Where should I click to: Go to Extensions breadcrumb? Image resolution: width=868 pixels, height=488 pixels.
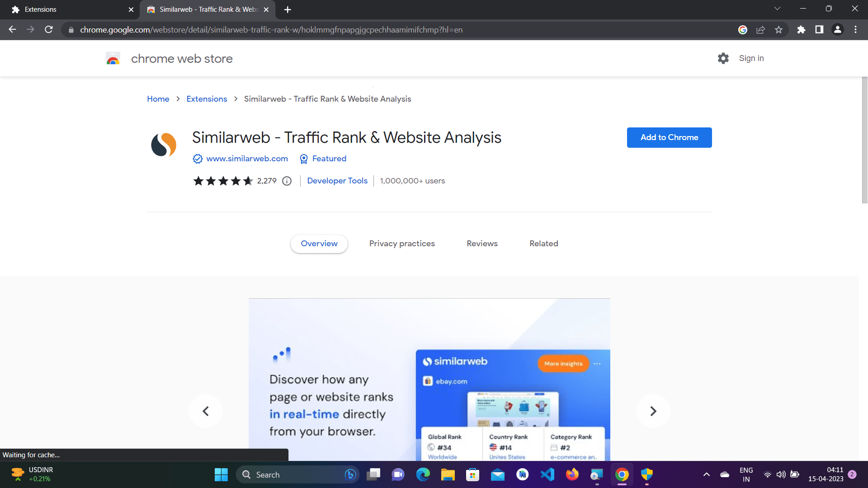207,99
